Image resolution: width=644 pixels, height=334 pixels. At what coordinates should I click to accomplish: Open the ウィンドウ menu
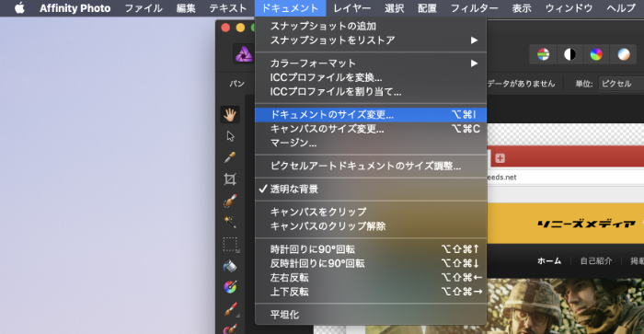pyautogui.click(x=569, y=8)
